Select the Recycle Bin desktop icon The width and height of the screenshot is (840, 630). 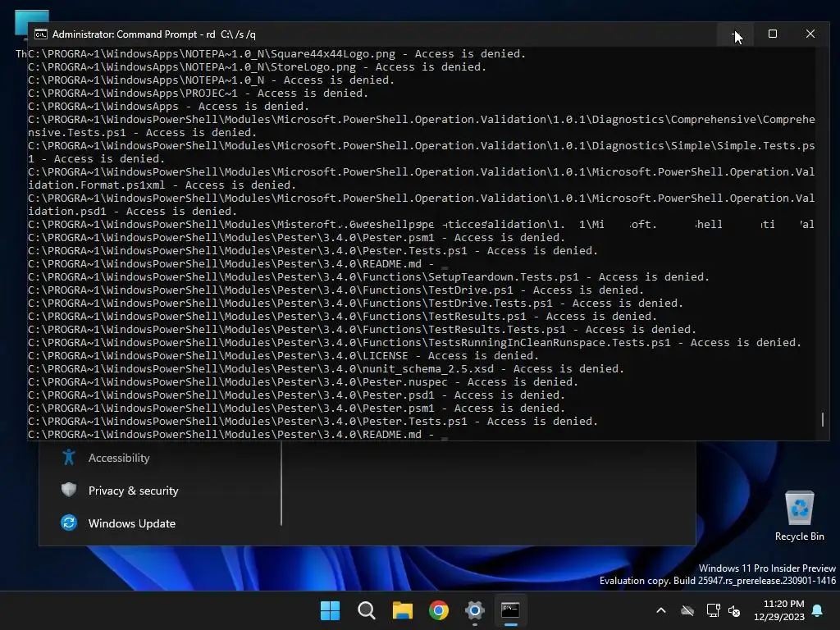point(799,516)
